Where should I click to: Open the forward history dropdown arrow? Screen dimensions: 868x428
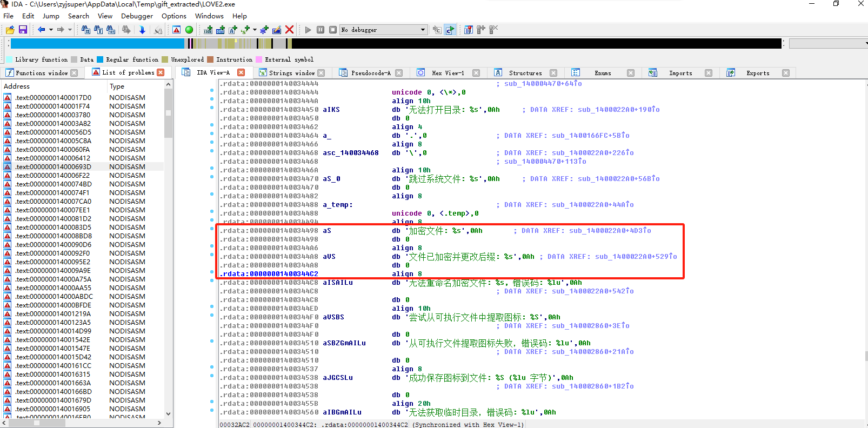point(70,30)
